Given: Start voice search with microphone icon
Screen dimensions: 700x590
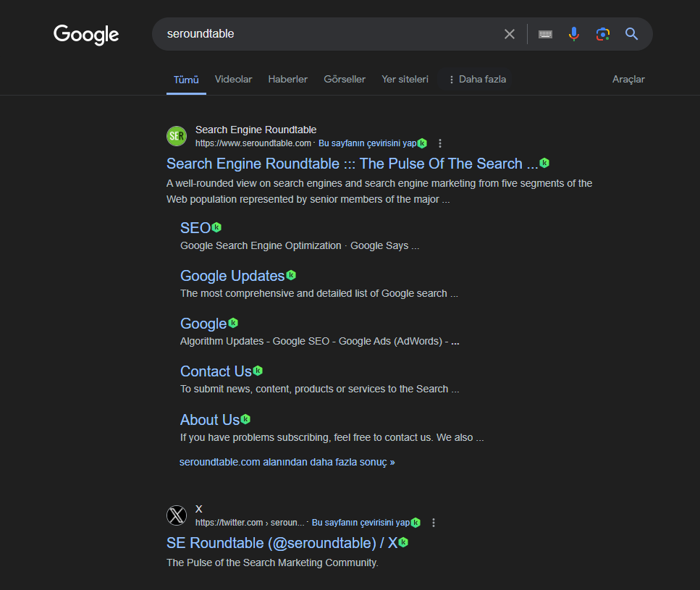Looking at the screenshot, I should (x=573, y=34).
